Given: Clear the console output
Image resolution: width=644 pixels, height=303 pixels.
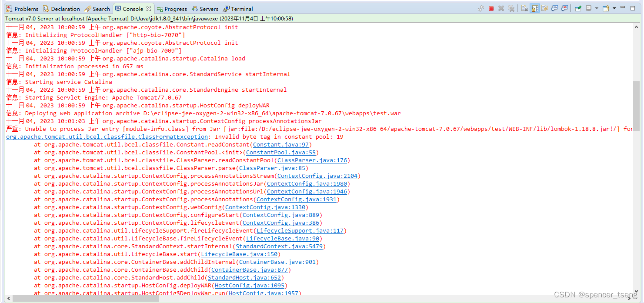Looking at the screenshot, I should pos(525,8).
